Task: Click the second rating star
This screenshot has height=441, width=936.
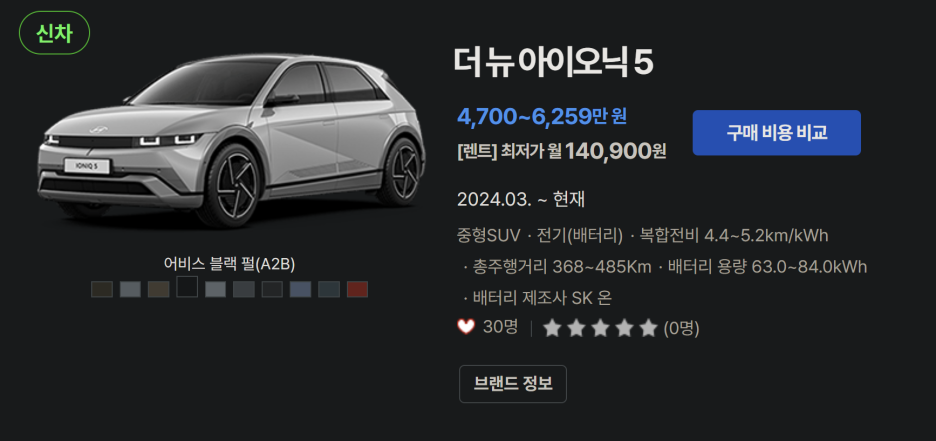Action: (x=576, y=328)
